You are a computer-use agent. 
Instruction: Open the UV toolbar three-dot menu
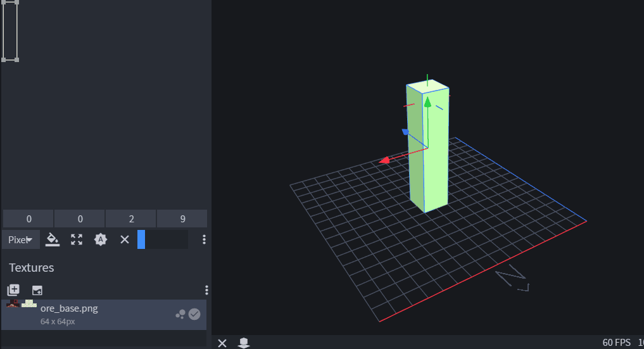(204, 239)
